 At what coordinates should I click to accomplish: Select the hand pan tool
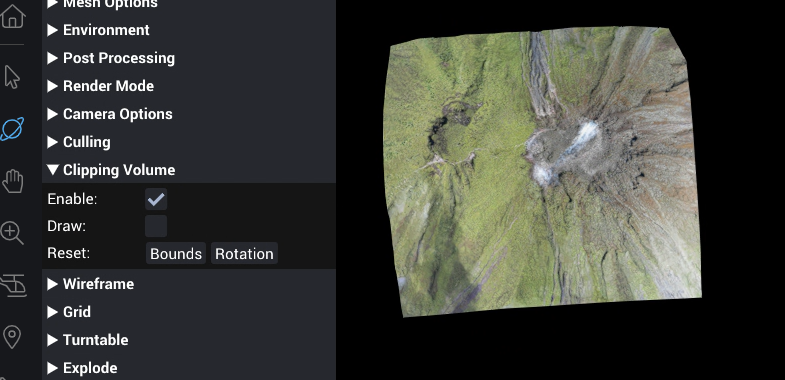[x=13, y=181]
